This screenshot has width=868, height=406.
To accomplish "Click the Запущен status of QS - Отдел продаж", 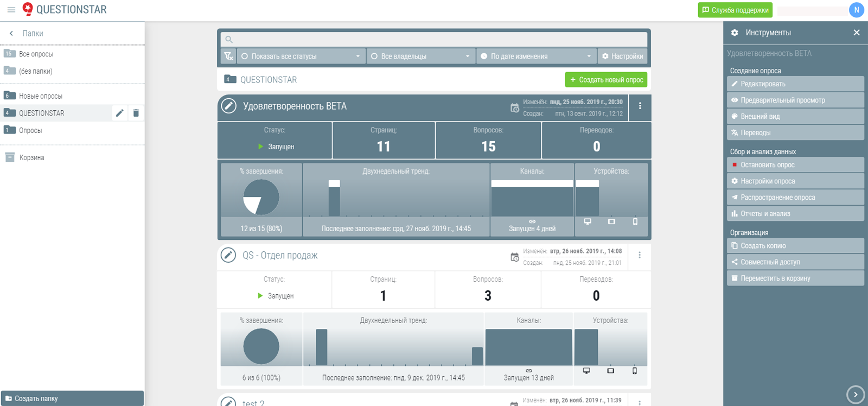I will pos(276,296).
